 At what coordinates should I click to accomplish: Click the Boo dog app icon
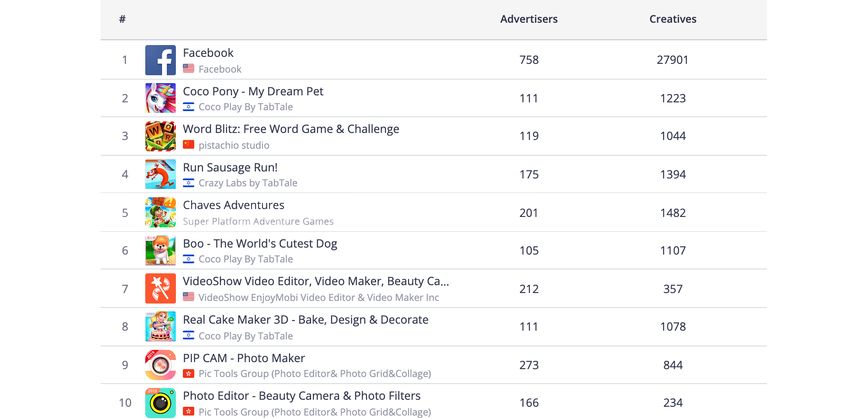[x=161, y=250]
